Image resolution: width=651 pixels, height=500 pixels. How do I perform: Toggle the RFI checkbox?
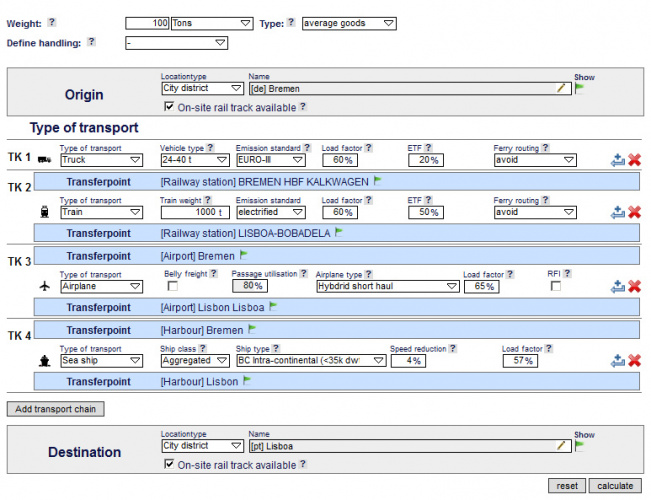pyautogui.click(x=555, y=286)
